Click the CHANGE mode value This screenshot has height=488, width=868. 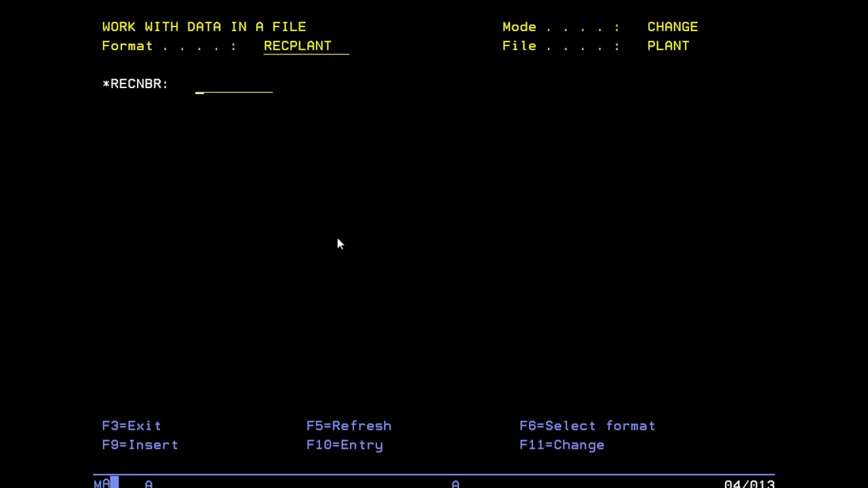672,27
